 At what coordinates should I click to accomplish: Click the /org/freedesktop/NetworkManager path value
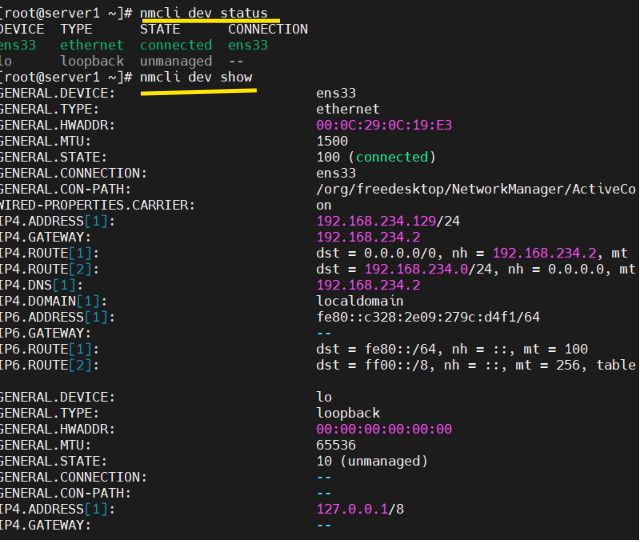(x=476, y=189)
